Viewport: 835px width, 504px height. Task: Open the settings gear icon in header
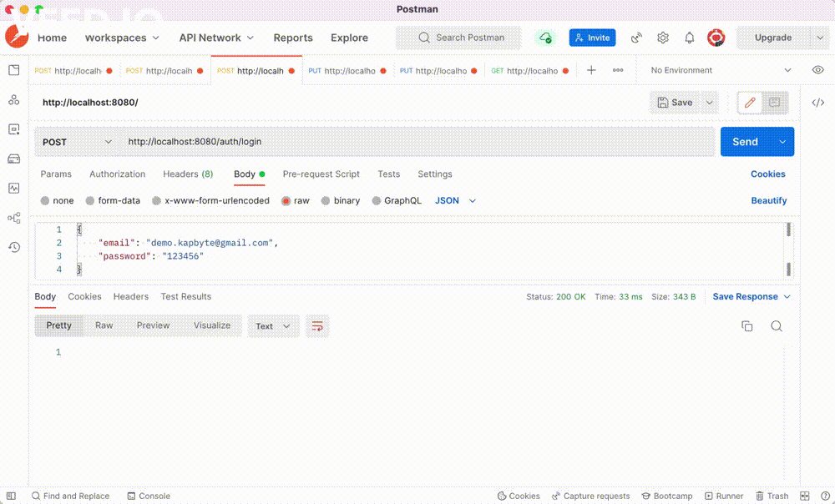coord(663,38)
